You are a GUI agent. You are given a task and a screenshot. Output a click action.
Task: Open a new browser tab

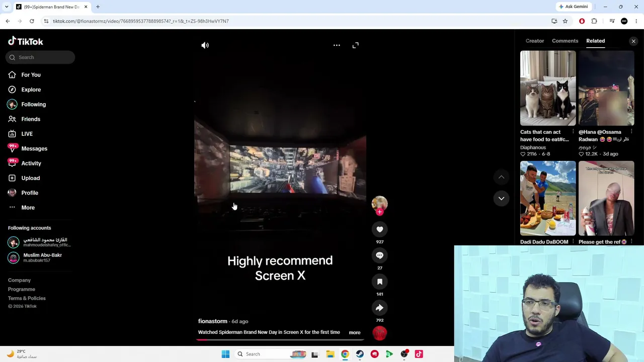click(x=98, y=7)
